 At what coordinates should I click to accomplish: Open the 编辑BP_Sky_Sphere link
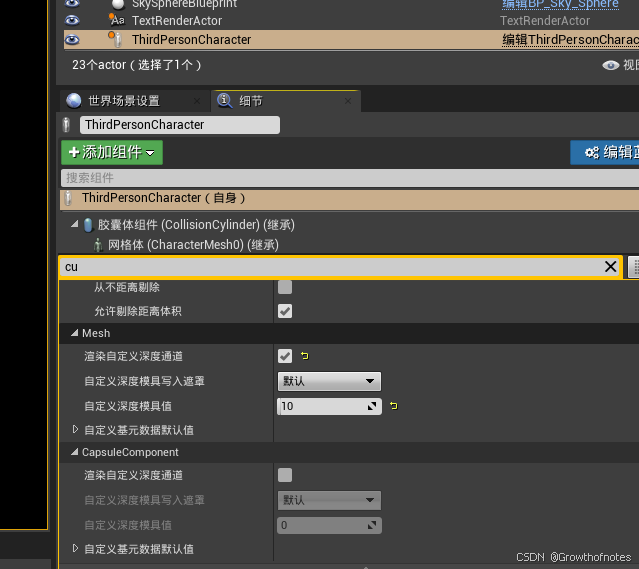(x=560, y=4)
